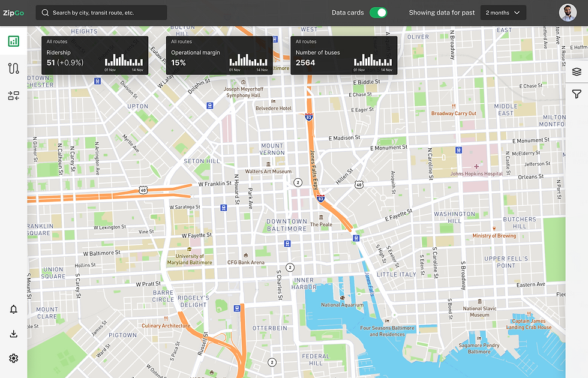The image size is (588, 378).
Task: Click the transit stop near Johns Hopkins Hospital
Action: point(458,151)
